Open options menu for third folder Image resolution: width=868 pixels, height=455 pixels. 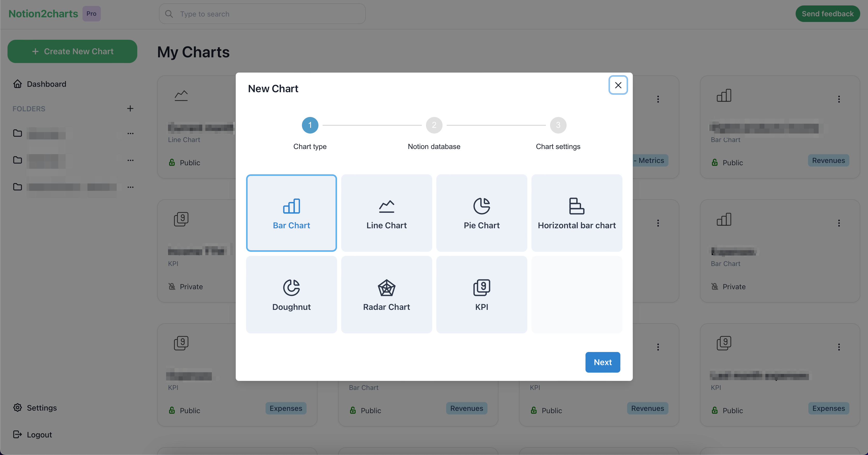pyautogui.click(x=130, y=187)
